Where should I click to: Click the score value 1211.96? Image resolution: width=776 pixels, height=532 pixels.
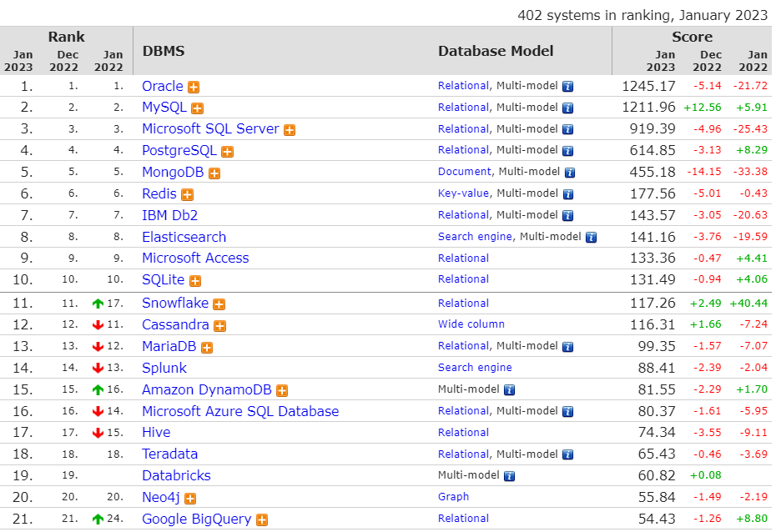[x=649, y=108]
